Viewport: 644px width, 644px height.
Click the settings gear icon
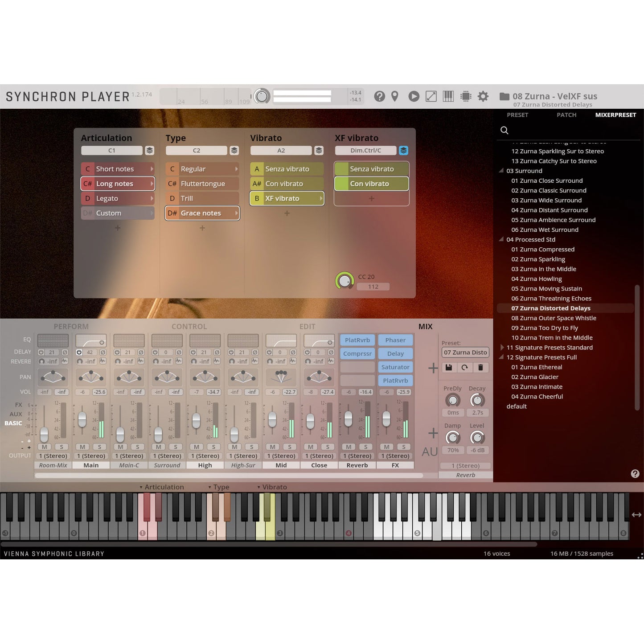click(x=483, y=96)
